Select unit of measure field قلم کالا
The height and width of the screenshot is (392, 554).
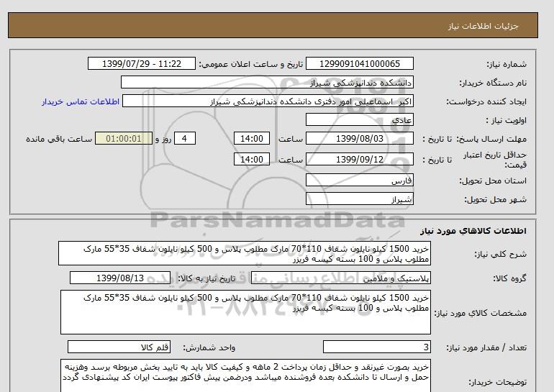tap(119, 347)
